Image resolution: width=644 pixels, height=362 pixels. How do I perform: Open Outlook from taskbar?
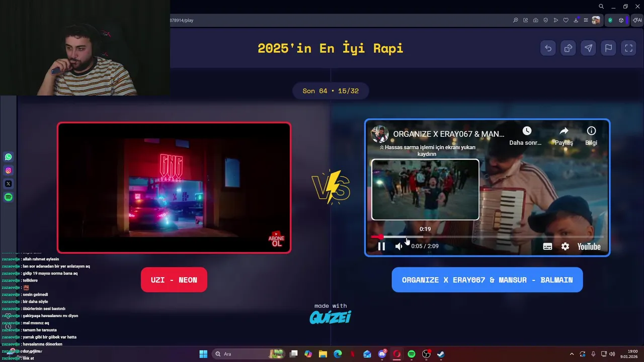click(367, 354)
